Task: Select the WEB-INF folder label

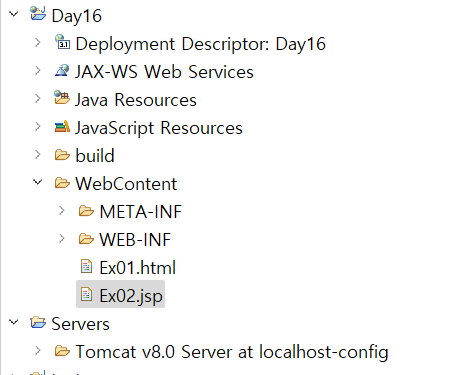Action: [135, 240]
